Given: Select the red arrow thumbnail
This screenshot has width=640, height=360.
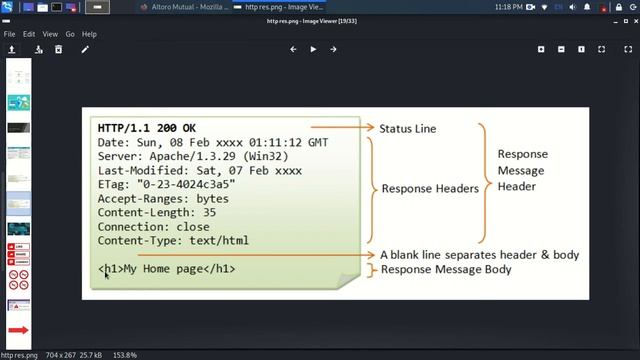Looking at the screenshot, I should 18,330.
